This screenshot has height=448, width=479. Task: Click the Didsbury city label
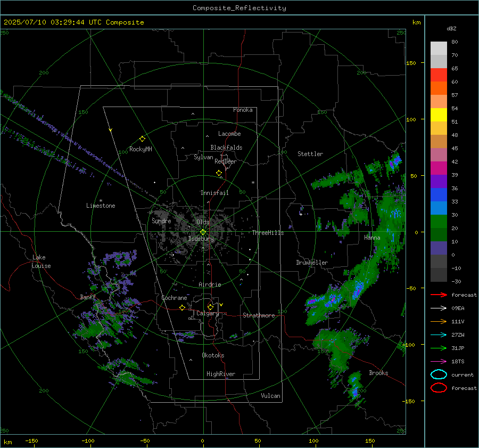201,239
